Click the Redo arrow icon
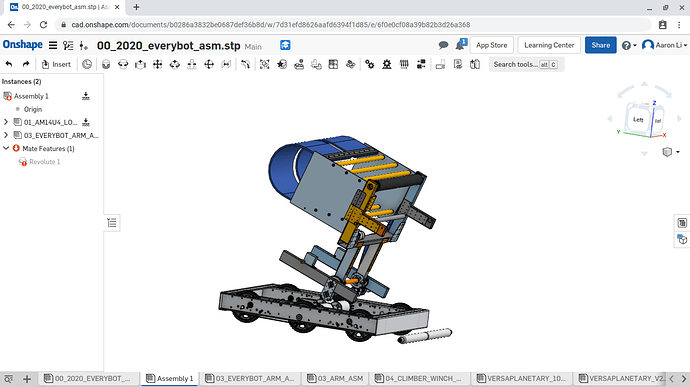 (26, 64)
